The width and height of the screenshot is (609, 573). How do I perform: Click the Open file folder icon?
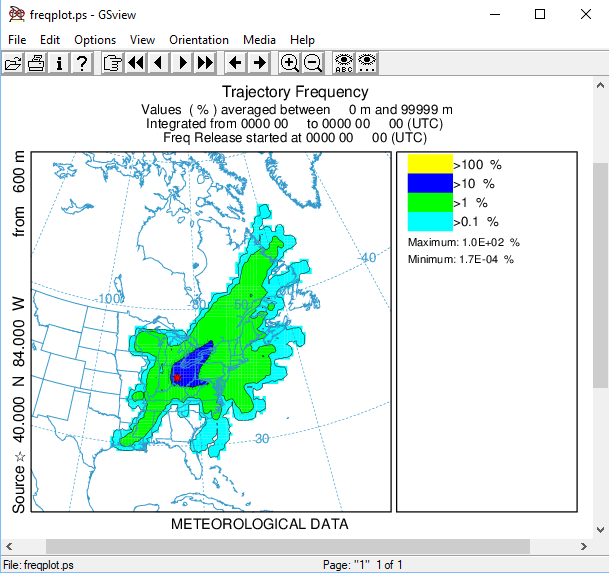pyautogui.click(x=13, y=63)
